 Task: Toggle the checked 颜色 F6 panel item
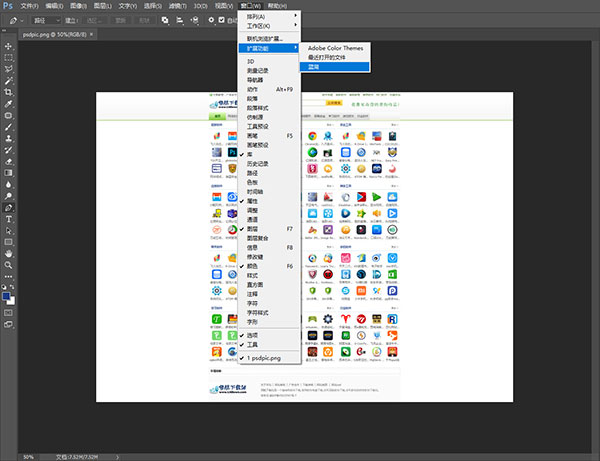269,266
